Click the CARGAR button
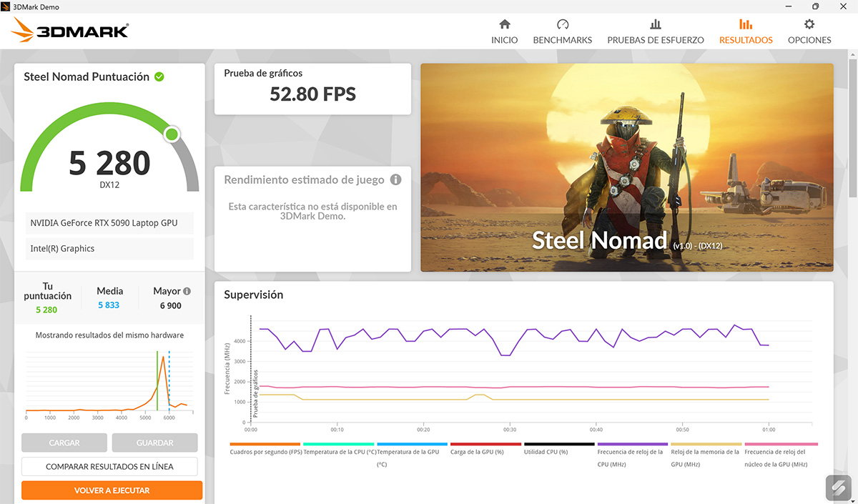 (x=64, y=443)
